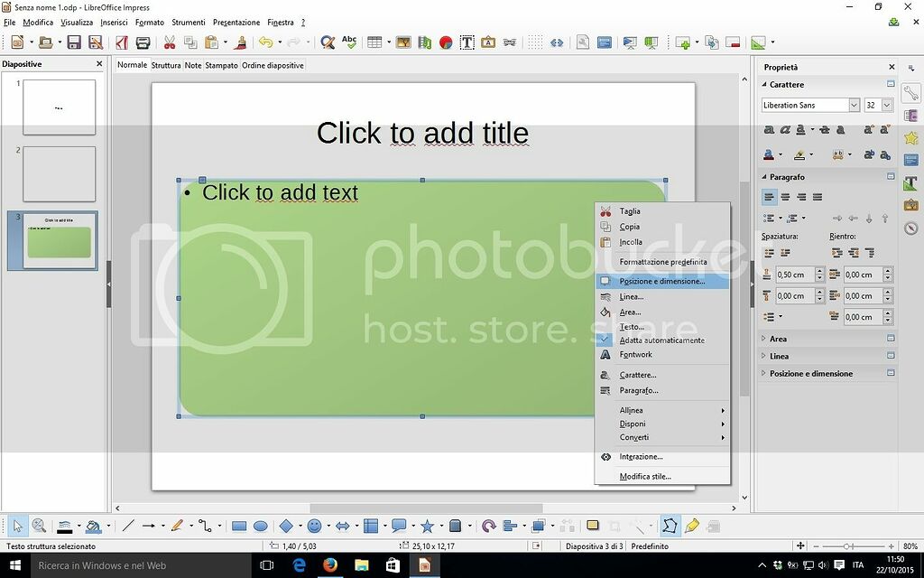Image resolution: width=924 pixels, height=578 pixels.
Task: Insert an ellipse shape
Action: coord(261,525)
